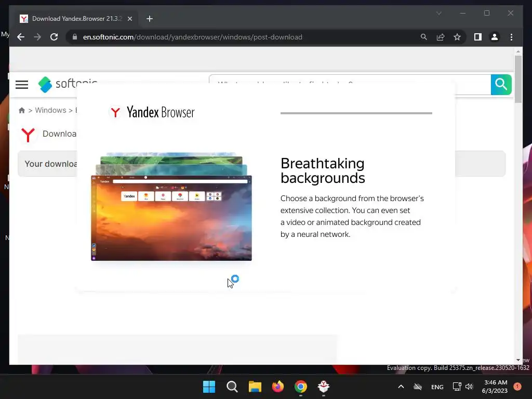Close the Download Yandex.Browser tab
532x399 pixels.
(129, 19)
